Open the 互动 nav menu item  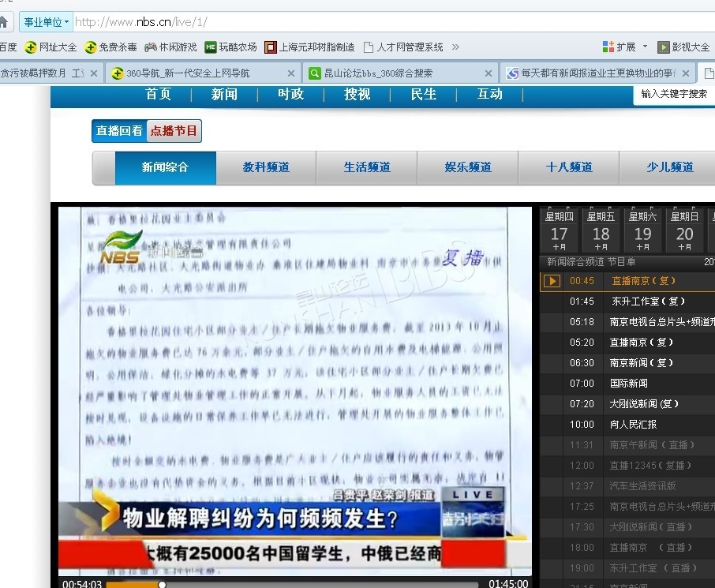pyautogui.click(x=490, y=94)
